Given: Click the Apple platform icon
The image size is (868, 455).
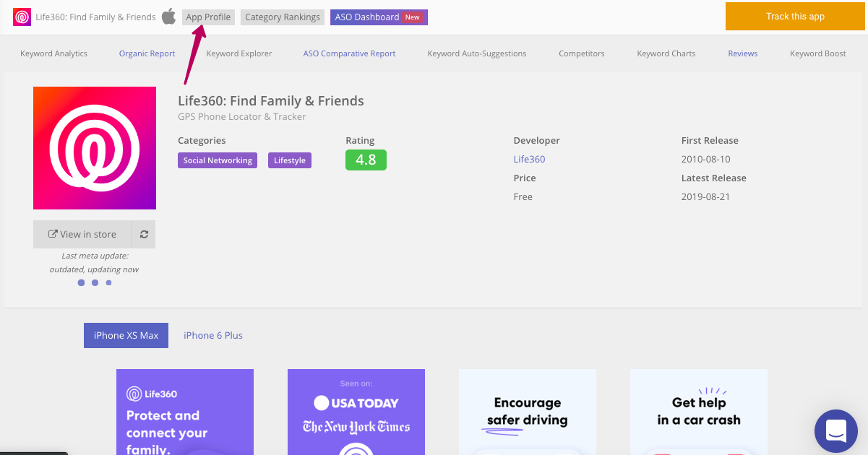Looking at the screenshot, I should coord(168,16).
